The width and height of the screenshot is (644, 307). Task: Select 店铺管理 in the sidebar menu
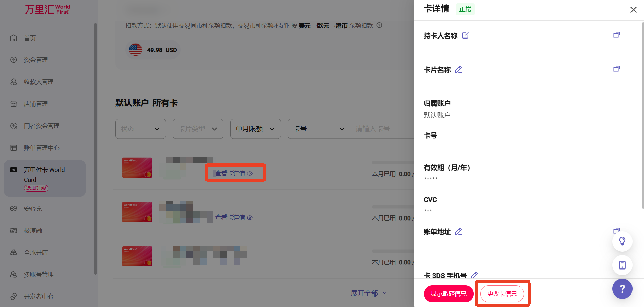[36, 104]
